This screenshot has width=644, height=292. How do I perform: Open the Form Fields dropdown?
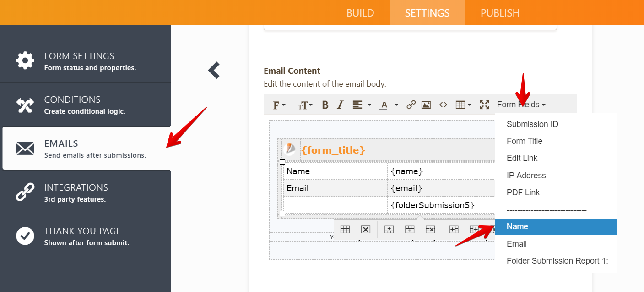[521, 105]
